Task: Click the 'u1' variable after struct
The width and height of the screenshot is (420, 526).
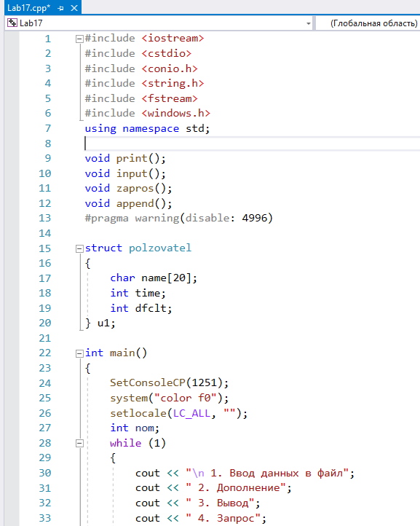Action: coord(103,323)
